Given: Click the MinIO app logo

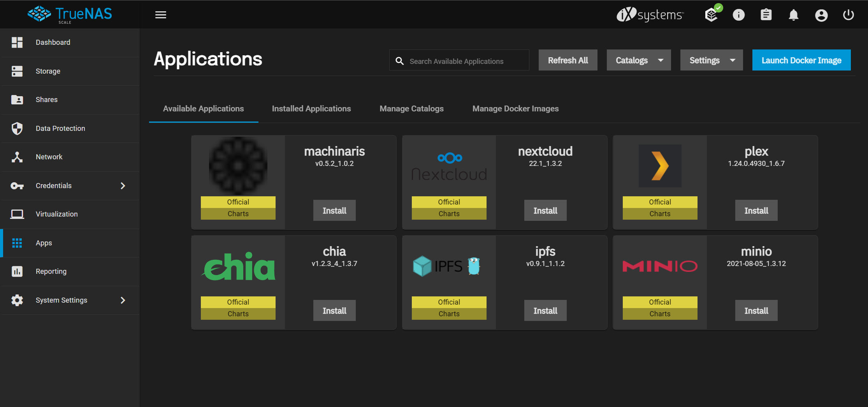Looking at the screenshot, I should coord(660,266).
